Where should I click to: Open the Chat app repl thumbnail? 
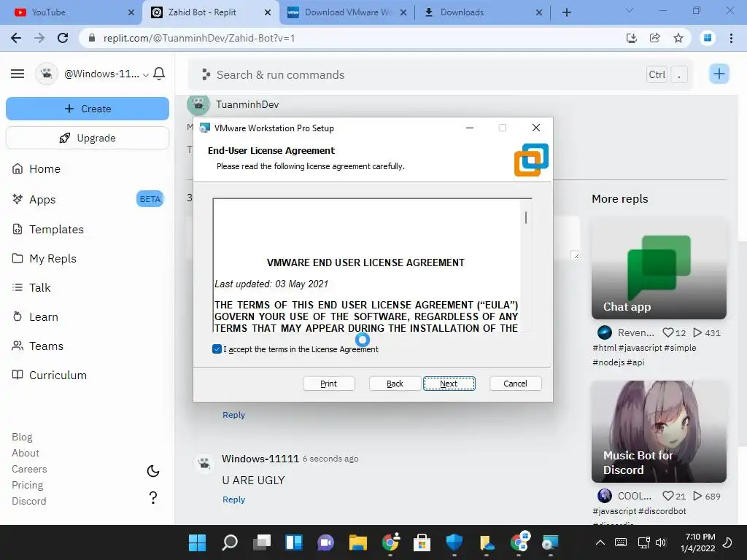[659, 268]
